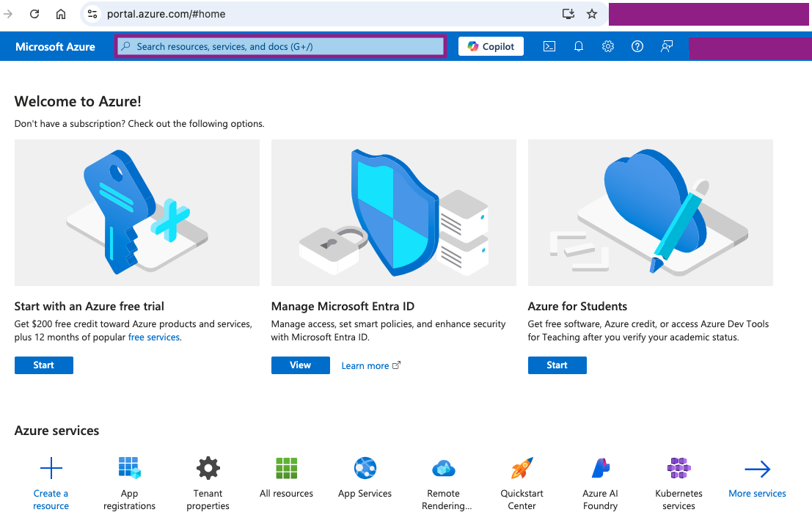
Task: Open App registrations icon
Action: point(129,469)
